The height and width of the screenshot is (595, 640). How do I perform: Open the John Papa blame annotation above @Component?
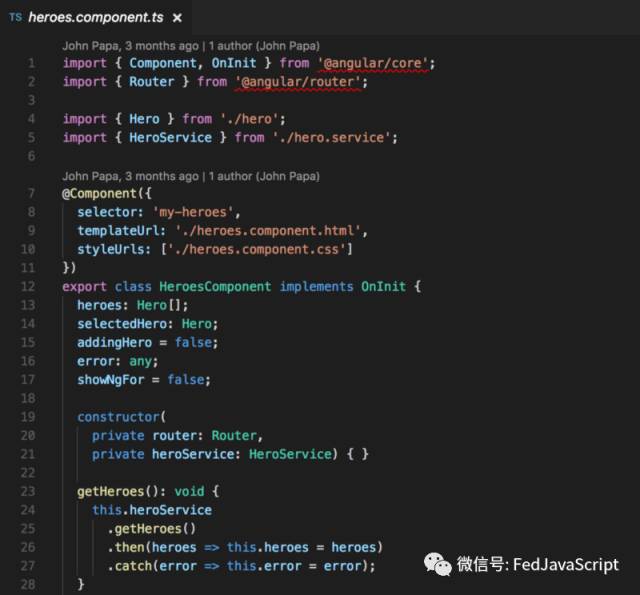point(191,176)
